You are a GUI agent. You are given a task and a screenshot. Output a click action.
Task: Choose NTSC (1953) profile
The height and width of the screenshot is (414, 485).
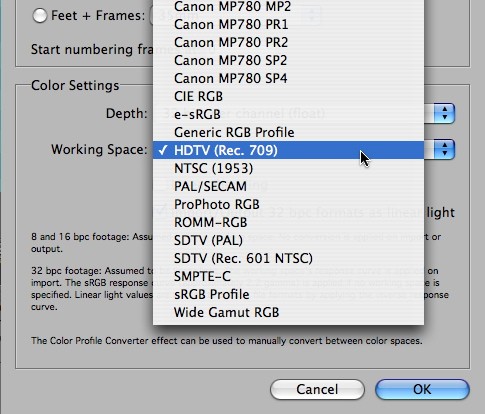(x=288, y=168)
